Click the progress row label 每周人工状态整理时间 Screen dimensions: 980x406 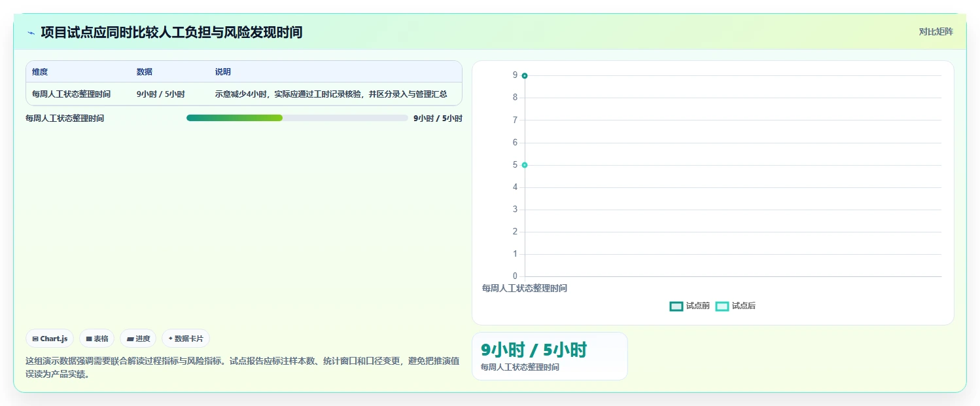tap(65, 119)
